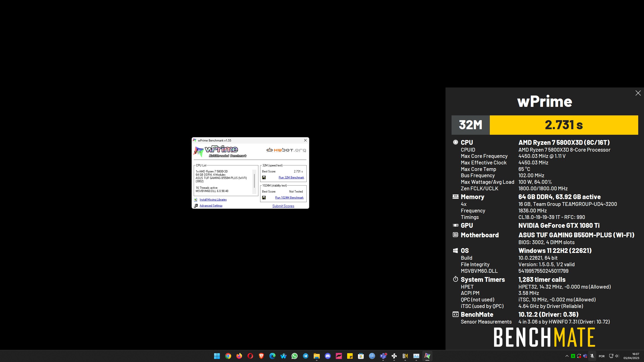Image resolution: width=644 pixels, height=362 pixels.
Task: Launch Firefox from taskbar
Action: (x=239, y=356)
